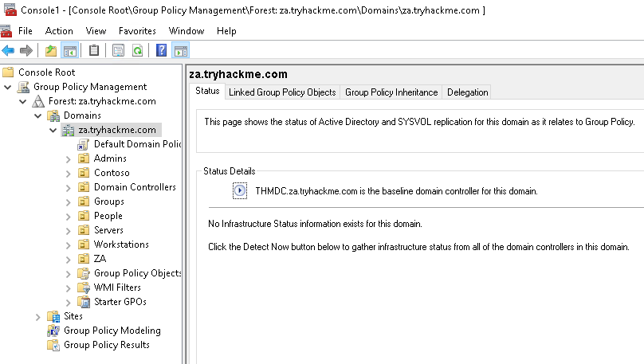Click the Up One Level folder icon
Screen dimensions: 644x364
tap(51, 51)
